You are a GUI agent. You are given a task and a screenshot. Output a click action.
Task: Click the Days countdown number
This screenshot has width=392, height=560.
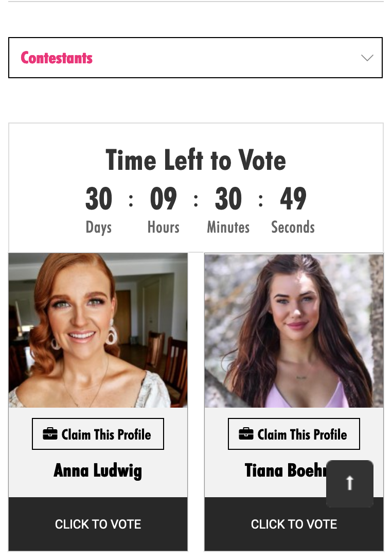tap(99, 199)
